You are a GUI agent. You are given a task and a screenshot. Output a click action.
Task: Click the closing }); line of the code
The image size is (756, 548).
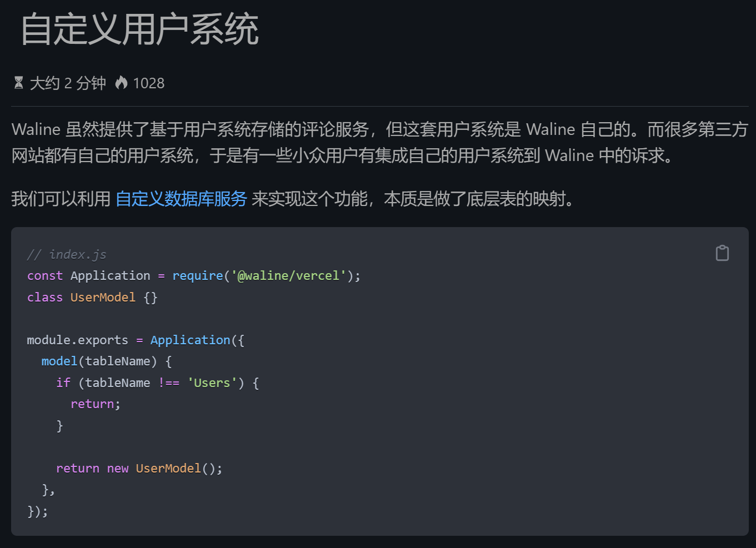point(38,511)
